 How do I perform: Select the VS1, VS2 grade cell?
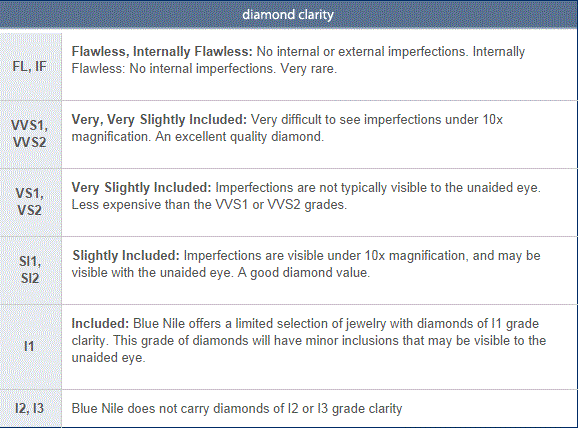[31, 202]
